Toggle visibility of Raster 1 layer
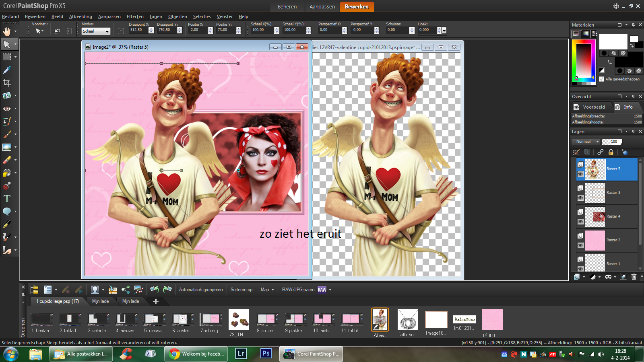 pyautogui.click(x=580, y=268)
